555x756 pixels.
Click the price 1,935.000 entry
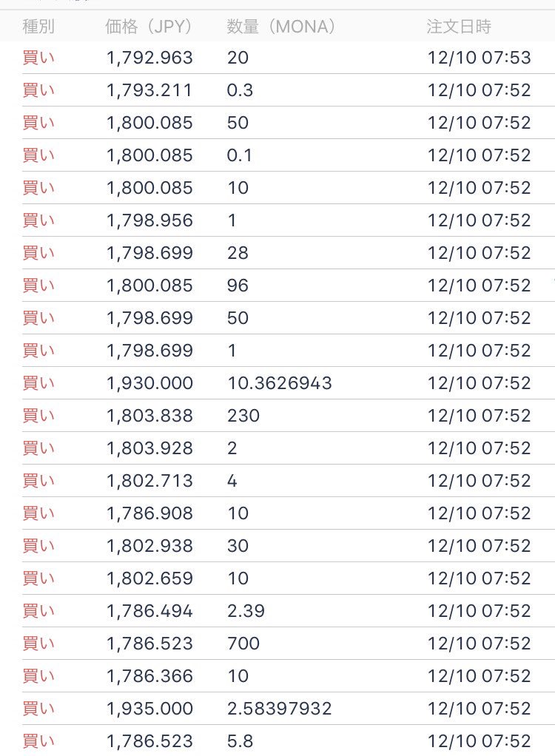coord(149,709)
